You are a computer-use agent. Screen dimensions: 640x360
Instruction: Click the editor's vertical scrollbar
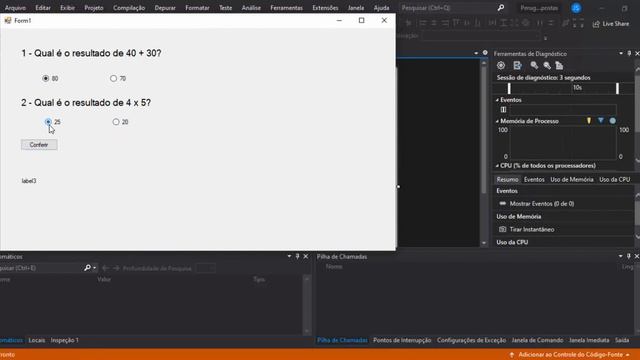[x=484, y=153]
